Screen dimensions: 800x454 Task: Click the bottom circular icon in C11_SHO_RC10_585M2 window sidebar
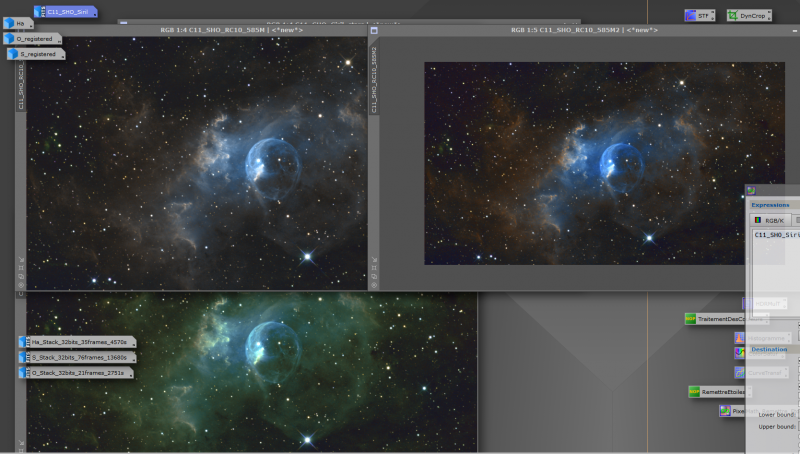coord(374,285)
